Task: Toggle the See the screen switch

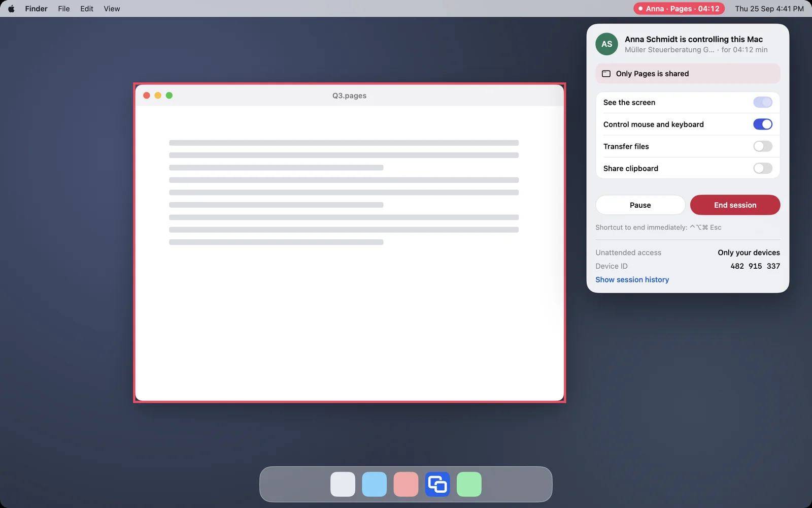Action: tap(763, 102)
